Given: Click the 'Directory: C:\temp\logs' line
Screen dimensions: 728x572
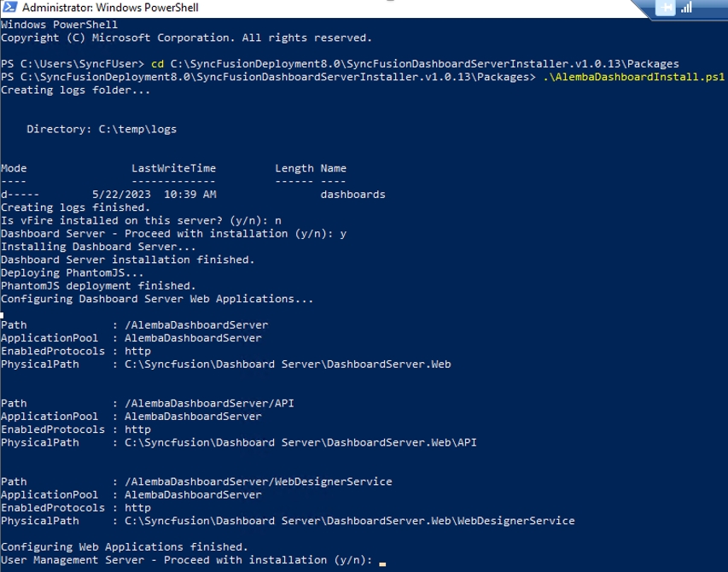Looking at the screenshot, I should pos(102,129).
